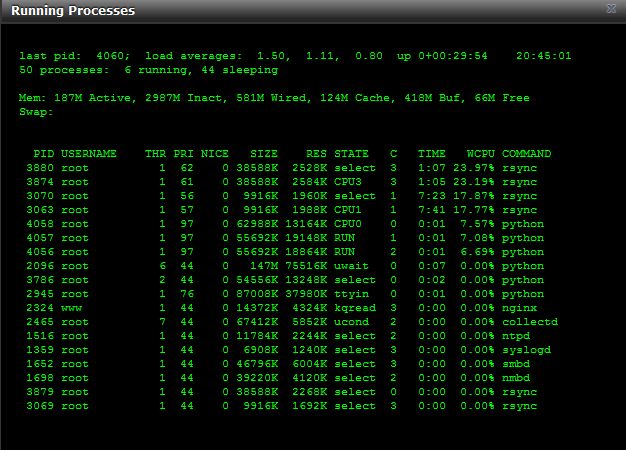Click PID 1359 in the process list
The width and height of the screenshot is (626, 450).
[40, 349]
